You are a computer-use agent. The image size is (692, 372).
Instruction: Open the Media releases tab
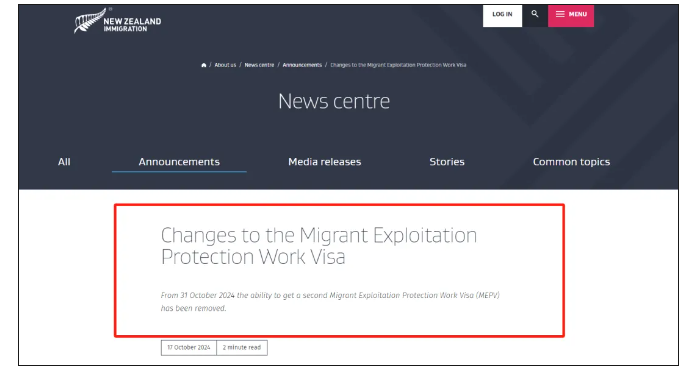coord(324,162)
